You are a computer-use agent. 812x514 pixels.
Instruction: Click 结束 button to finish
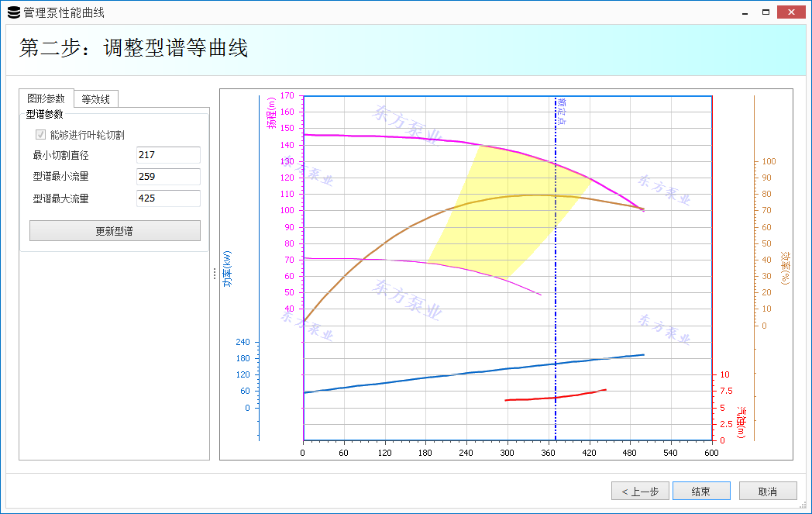(701, 492)
